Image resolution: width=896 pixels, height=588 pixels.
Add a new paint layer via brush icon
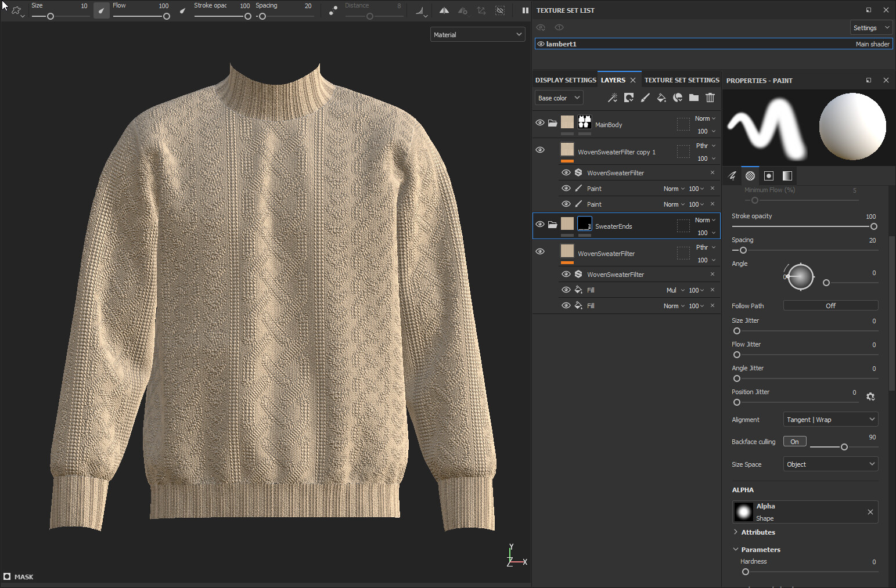pos(645,98)
